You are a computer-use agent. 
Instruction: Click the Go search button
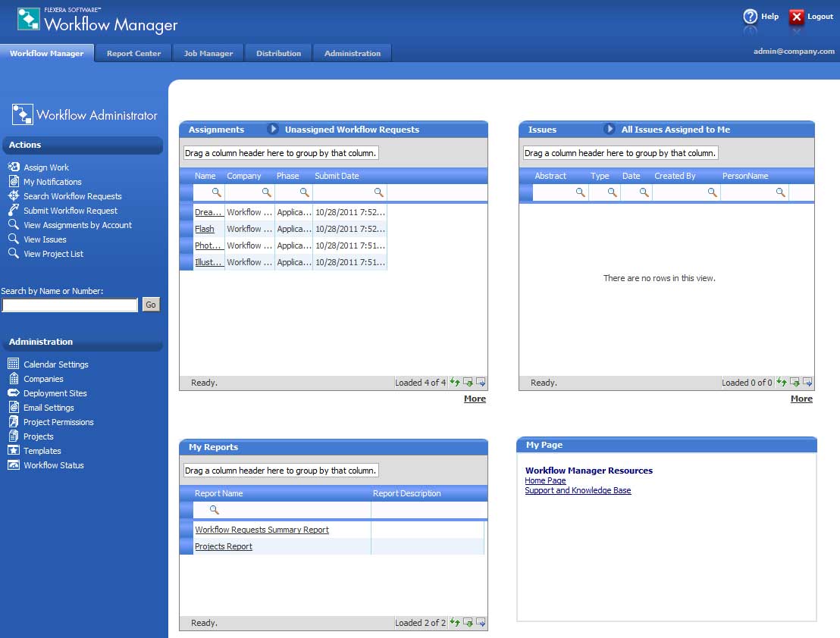[151, 305]
